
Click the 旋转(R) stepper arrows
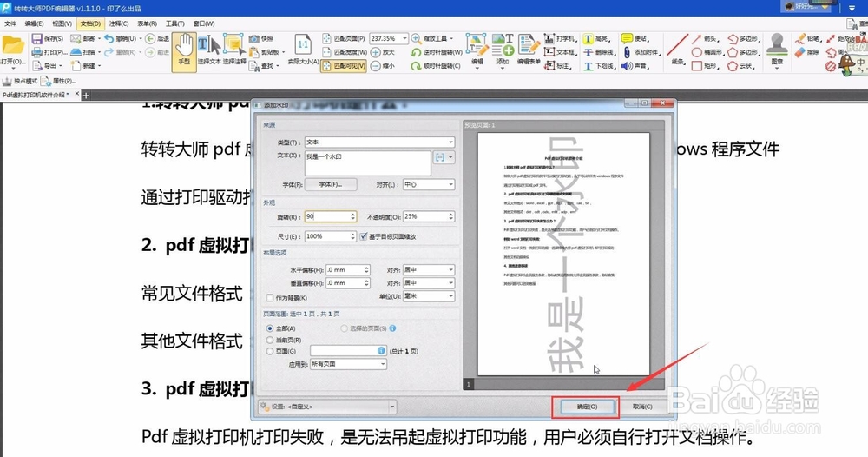[352, 216]
